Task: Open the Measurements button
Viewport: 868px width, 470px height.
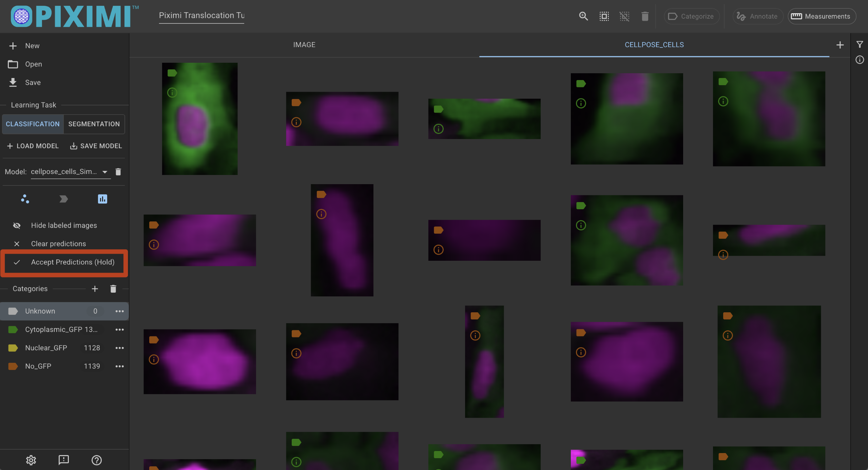Action: 822,16
